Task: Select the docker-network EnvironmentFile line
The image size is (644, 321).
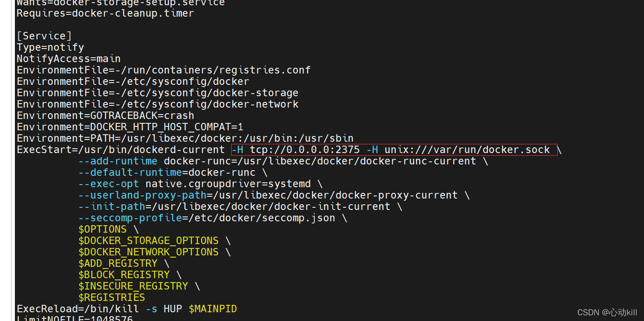Action: [x=158, y=104]
